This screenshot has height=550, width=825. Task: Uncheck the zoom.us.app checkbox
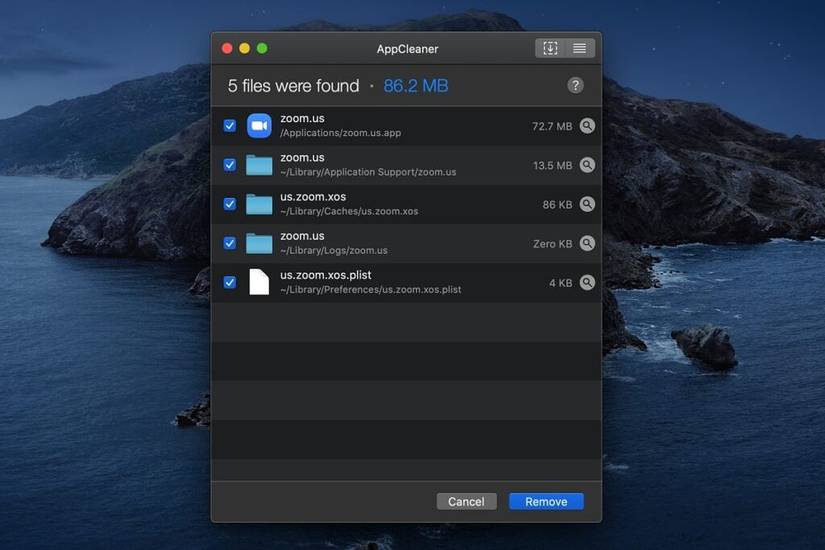(x=229, y=126)
